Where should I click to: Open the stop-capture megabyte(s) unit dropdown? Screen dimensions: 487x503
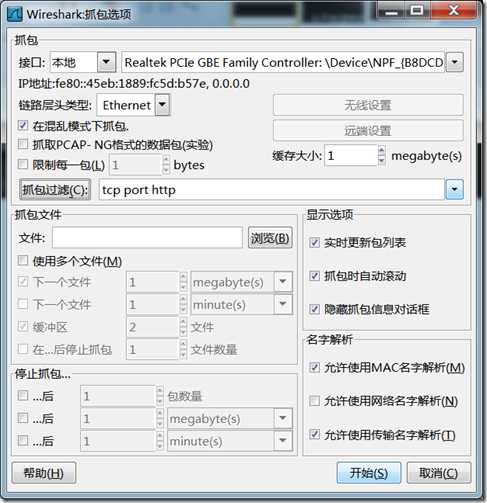click(x=283, y=418)
